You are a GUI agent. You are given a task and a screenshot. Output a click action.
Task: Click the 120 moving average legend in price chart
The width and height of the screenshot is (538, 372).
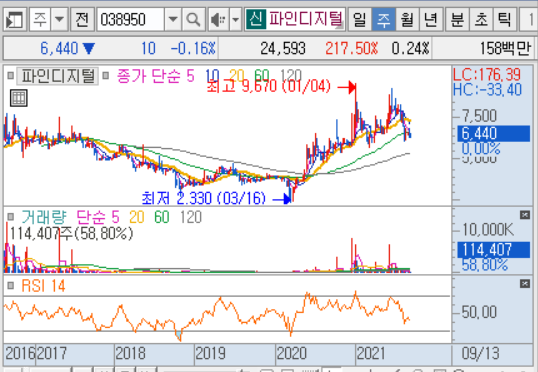pyautogui.click(x=291, y=75)
